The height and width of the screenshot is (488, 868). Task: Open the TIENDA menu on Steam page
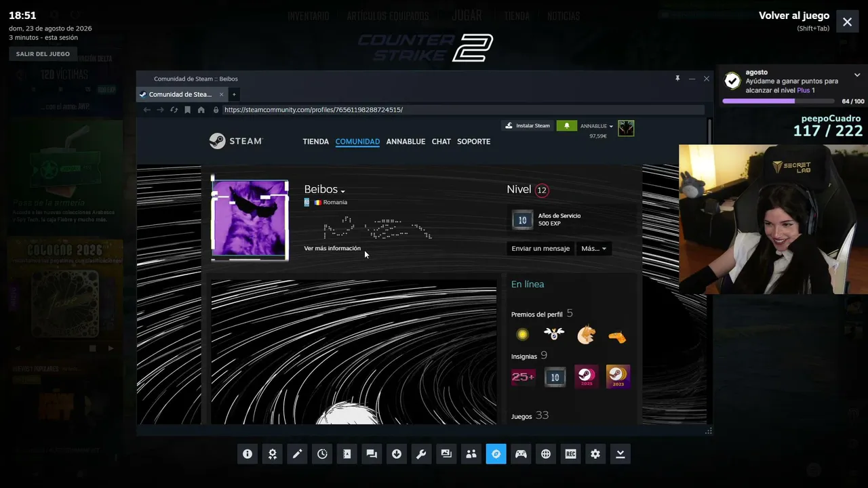(x=316, y=142)
